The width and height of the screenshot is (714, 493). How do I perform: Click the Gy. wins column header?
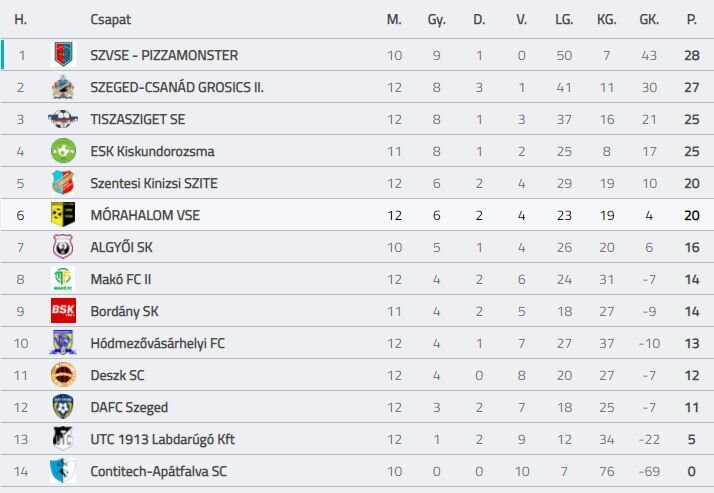pyautogui.click(x=436, y=20)
